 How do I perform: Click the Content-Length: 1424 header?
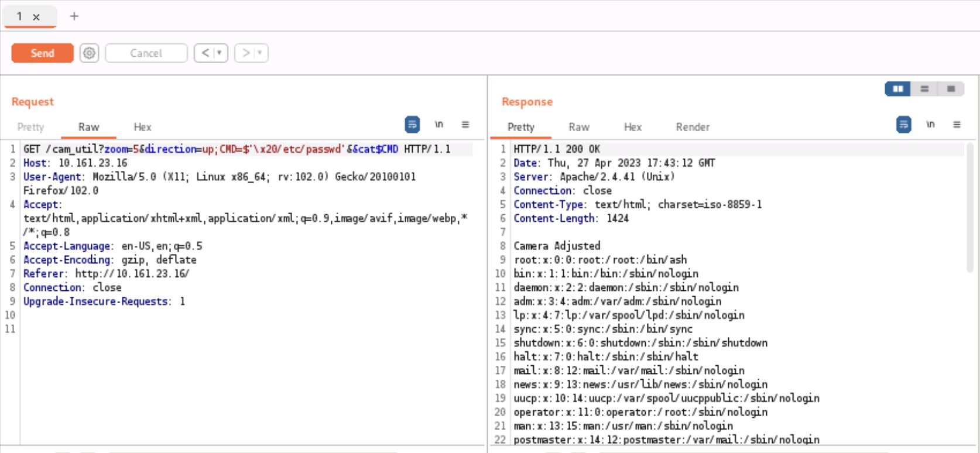point(571,218)
